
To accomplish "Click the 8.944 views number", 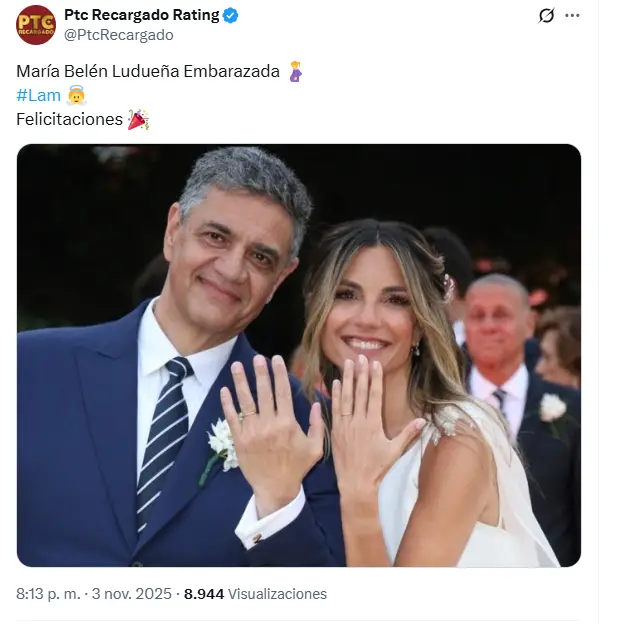I will click(204, 594).
